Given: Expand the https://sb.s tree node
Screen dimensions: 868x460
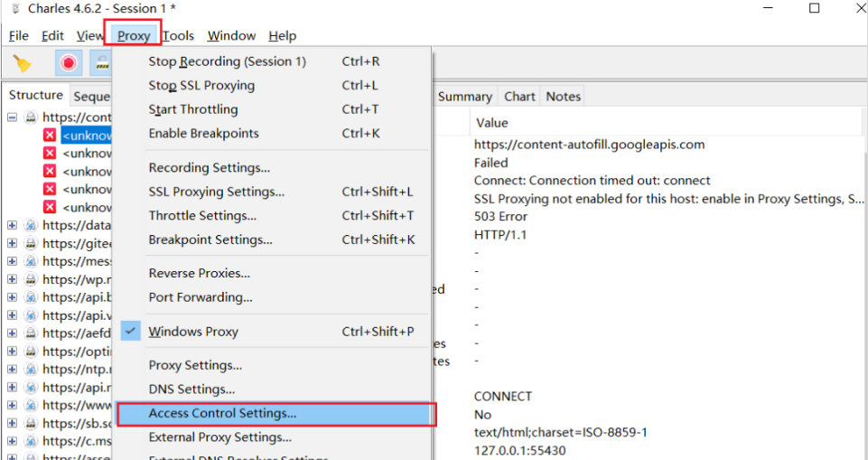Looking at the screenshot, I should tap(12, 423).
